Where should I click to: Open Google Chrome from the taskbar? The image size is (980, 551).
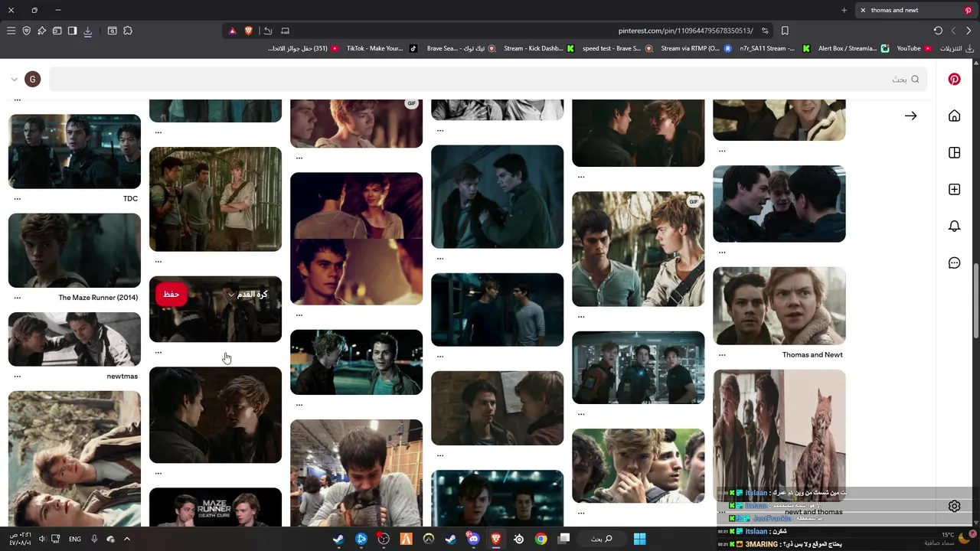pyautogui.click(x=541, y=539)
